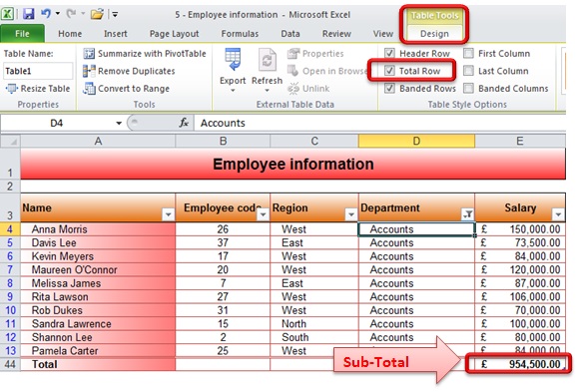The width and height of the screenshot is (578, 392).
Task: Toggle the Banded Rows checkbox
Action: pyautogui.click(x=389, y=88)
